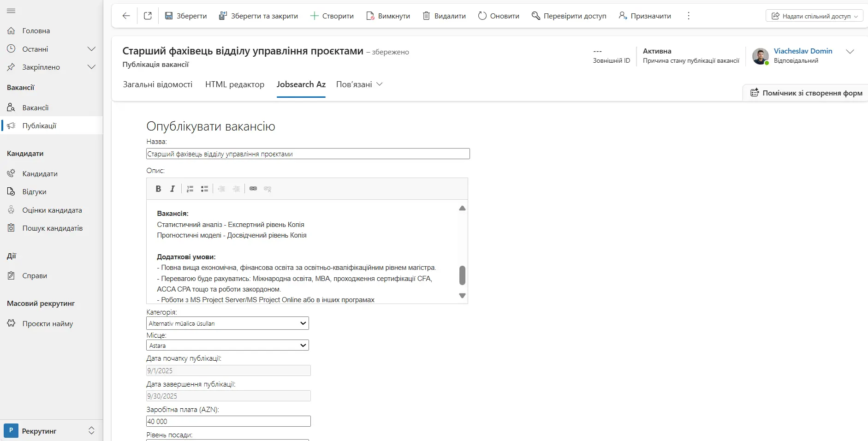Switch to Загальні відомості tab
This screenshot has height=441, width=868.
point(157,84)
